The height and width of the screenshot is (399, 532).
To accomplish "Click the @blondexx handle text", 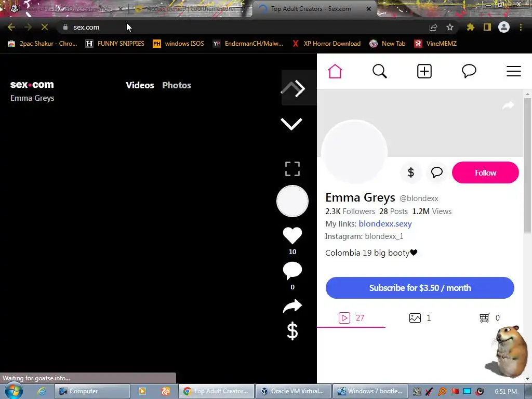I will pos(419,198).
